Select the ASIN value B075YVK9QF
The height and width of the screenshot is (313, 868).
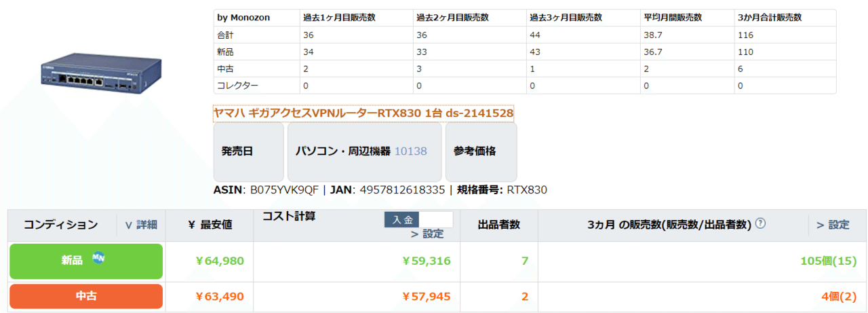point(285,190)
